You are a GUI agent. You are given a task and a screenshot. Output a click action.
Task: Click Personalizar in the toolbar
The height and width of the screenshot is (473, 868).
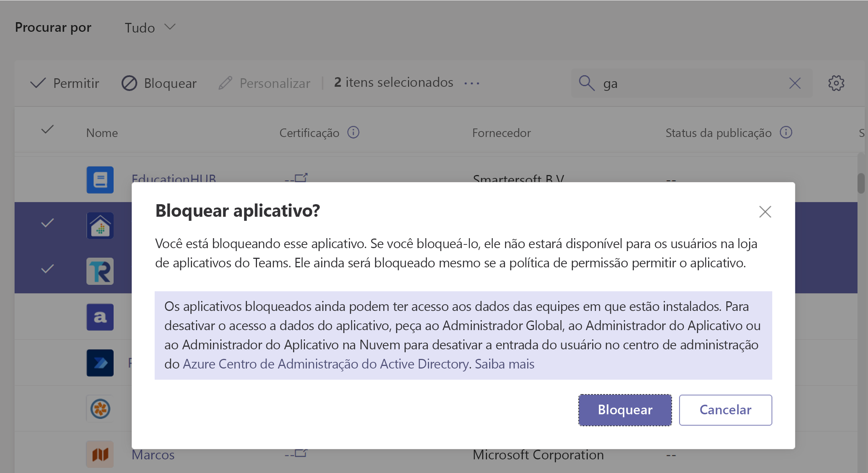264,83
